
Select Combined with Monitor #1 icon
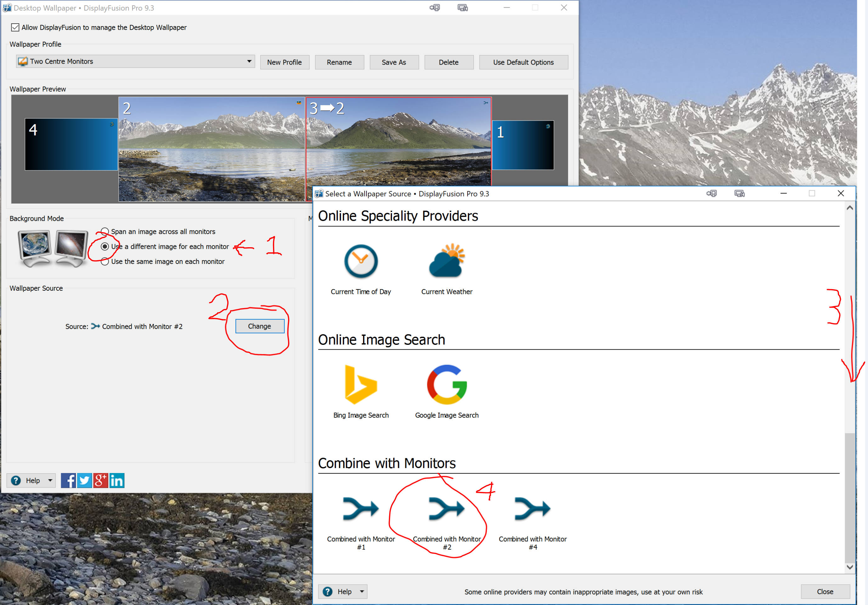(361, 509)
